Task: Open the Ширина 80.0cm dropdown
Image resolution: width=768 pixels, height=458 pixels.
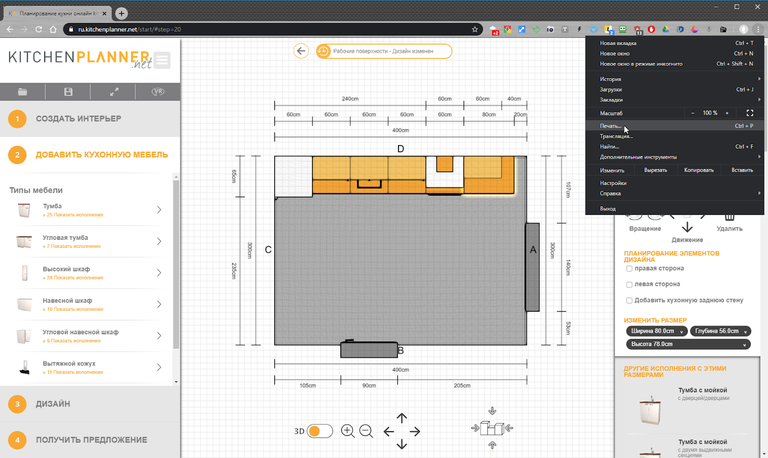Action: click(x=656, y=331)
